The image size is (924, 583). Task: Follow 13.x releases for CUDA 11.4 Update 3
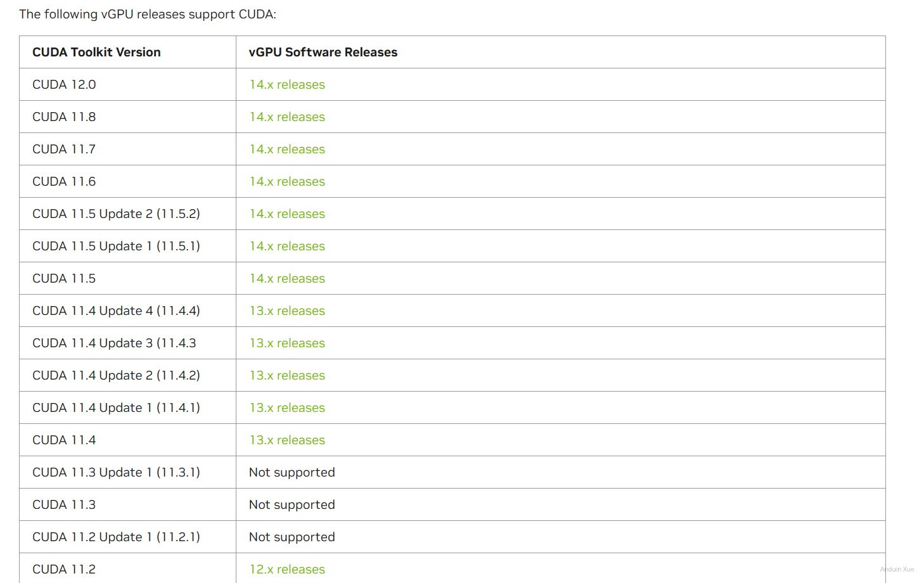(286, 343)
